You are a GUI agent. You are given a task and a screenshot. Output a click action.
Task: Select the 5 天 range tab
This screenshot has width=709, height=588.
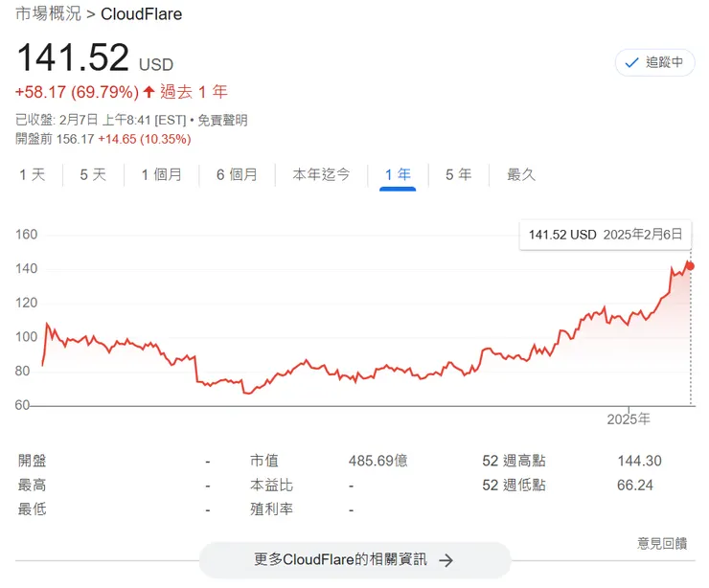[x=93, y=174]
